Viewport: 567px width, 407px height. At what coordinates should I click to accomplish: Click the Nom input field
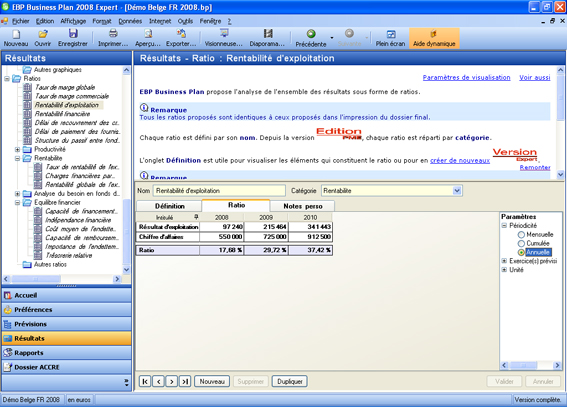click(219, 190)
